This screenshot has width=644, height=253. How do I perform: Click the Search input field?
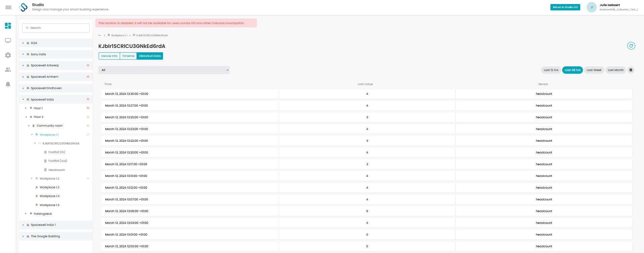[x=56, y=28]
